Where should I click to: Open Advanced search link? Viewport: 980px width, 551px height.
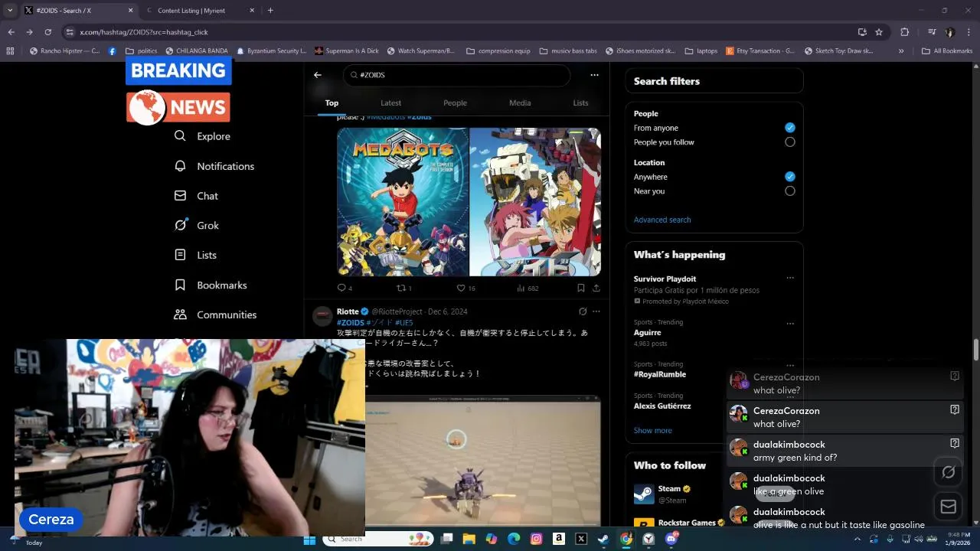(x=662, y=220)
